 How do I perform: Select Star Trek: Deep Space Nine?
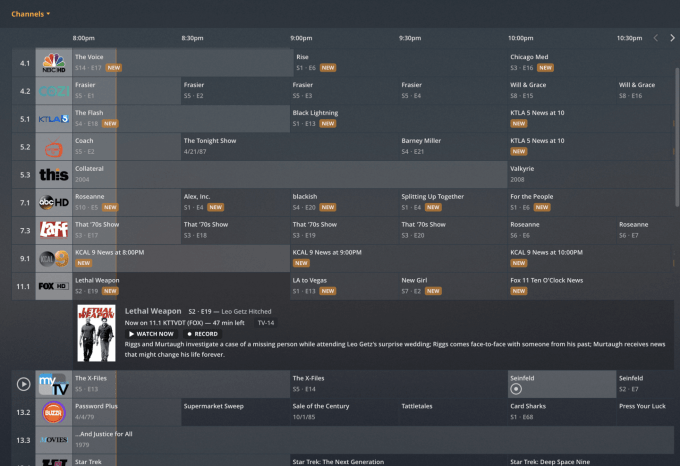[590, 460]
